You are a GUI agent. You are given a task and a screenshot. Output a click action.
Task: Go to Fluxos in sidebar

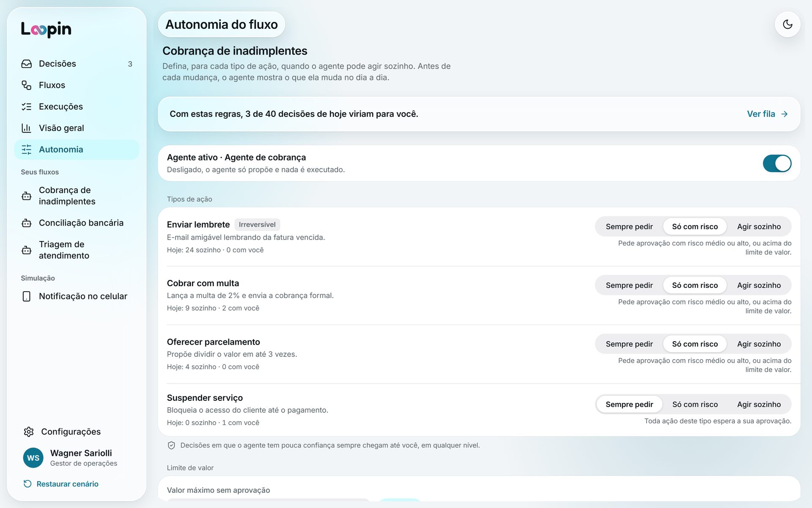[77, 85]
